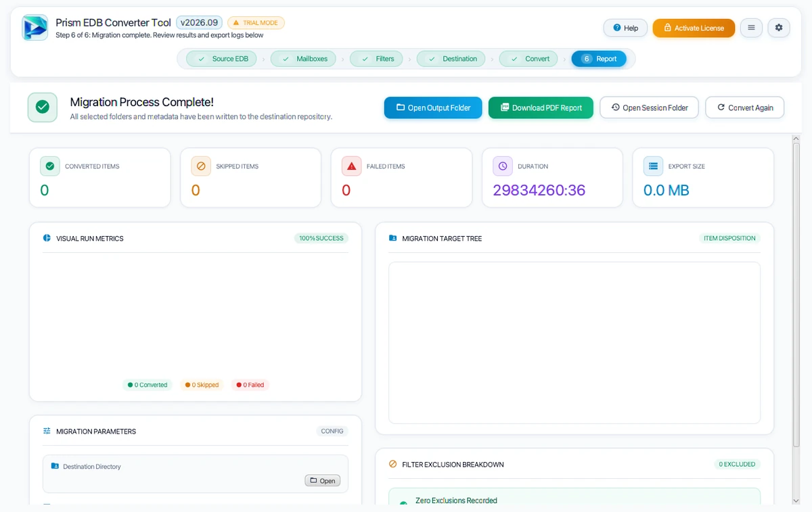Click the 0 Converted legend chip
Viewport: 812px width, 512px height.
click(148, 385)
